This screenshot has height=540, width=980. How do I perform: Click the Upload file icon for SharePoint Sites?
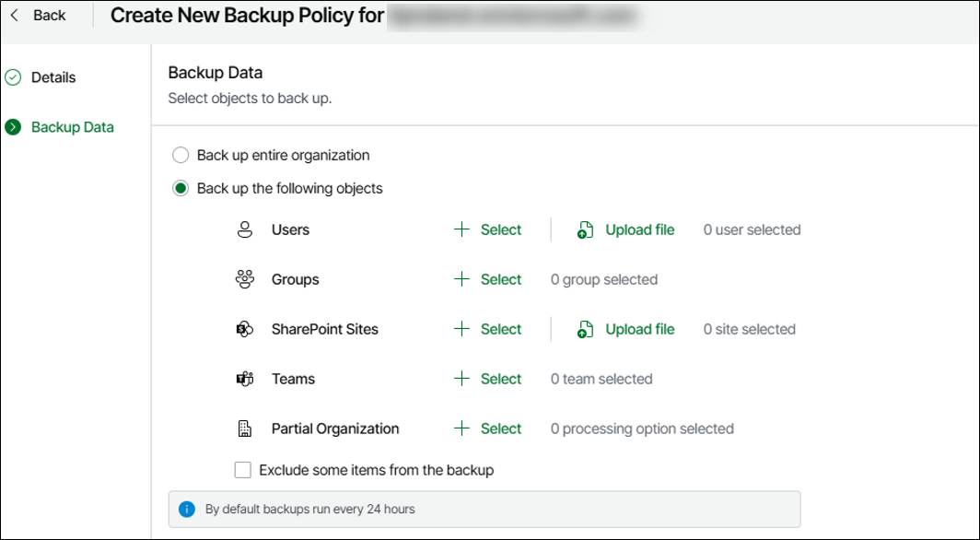pos(584,330)
